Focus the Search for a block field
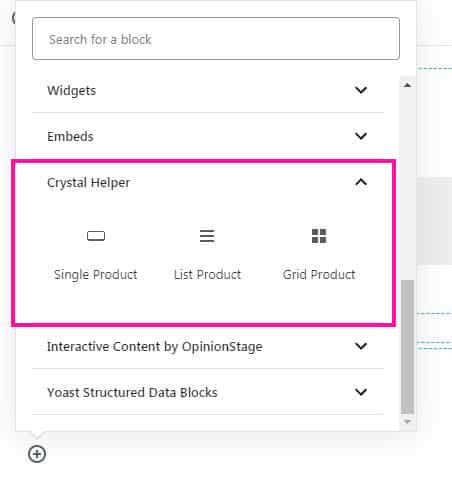 point(216,39)
